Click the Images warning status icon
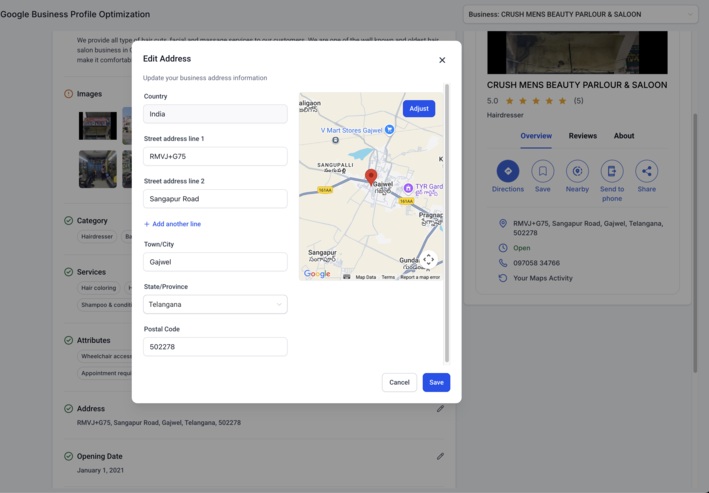Screen dimensions: 709x493 tap(68, 94)
